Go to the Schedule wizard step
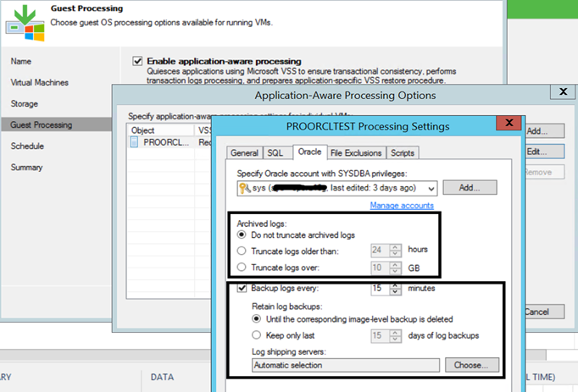Screen dimensions: 578x392 [27, 146]
